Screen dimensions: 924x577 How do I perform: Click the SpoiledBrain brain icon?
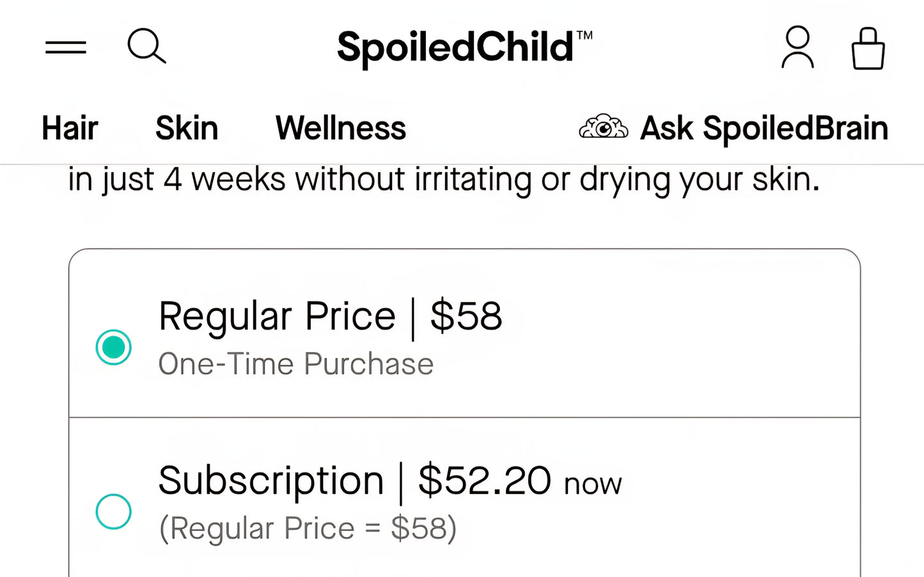tap(603, 127)
